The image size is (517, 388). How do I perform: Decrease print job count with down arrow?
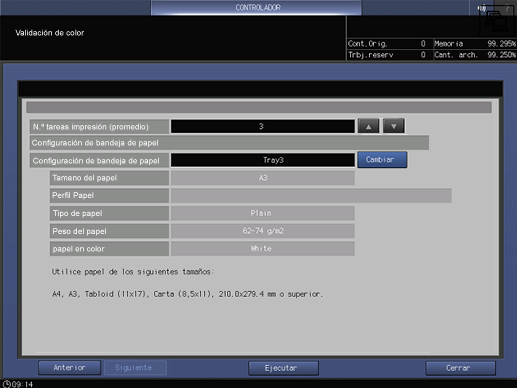pos(394,126)
